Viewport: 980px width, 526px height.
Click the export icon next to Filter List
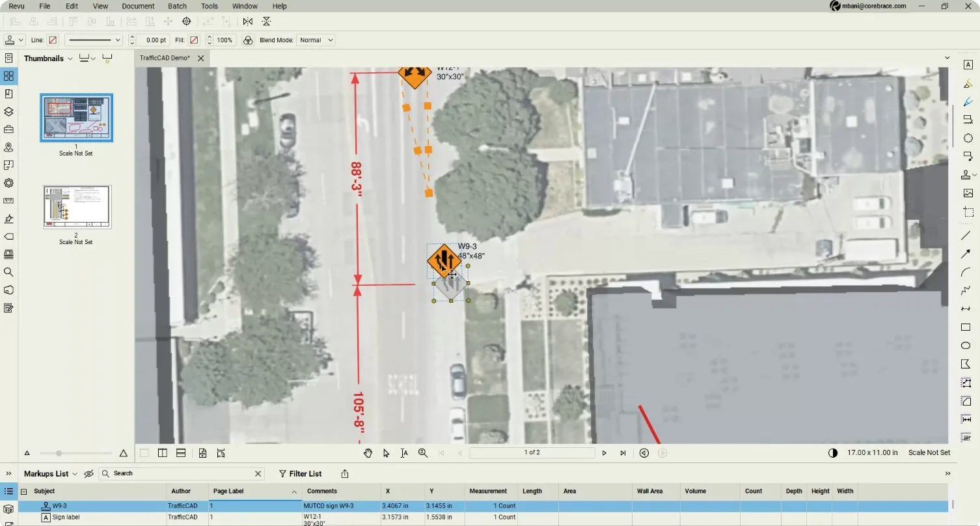click(345, 474)
